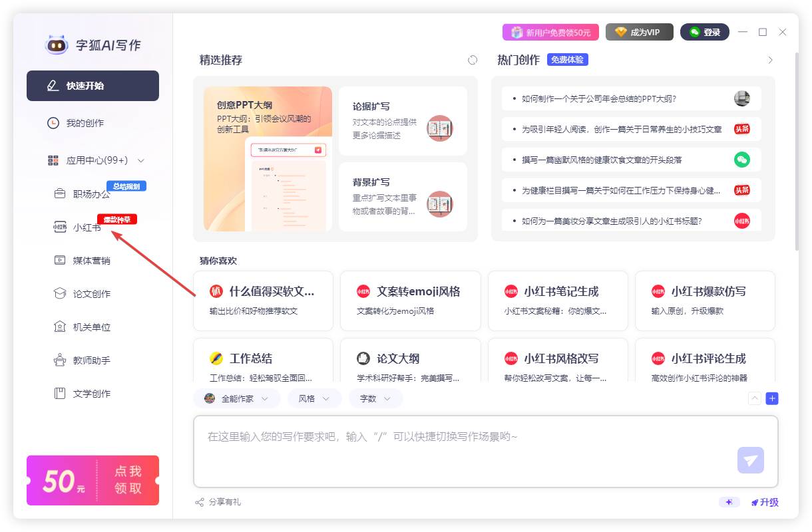Select 机关单位 category

92,327
